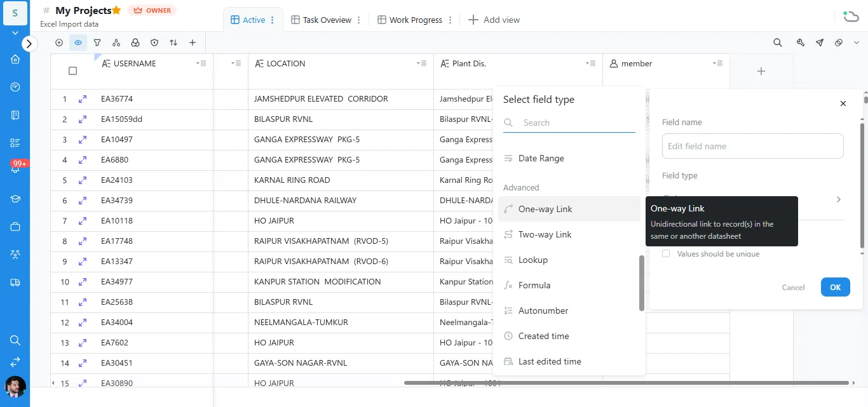This screenshot has width=868, height=407.
Task: Toggle the hide fields eye icon
Action: coord(78,43)
